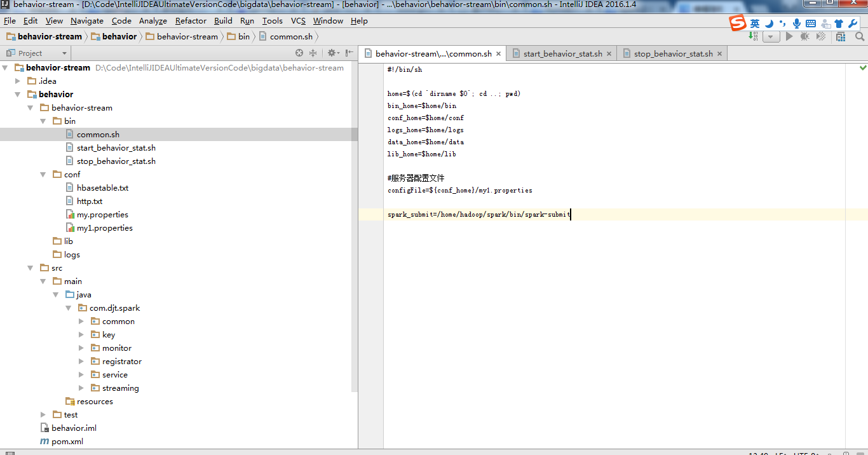The width and height of the screenshot is (868, 455).
Task: Click the behavior breadcrumb in navigation bar
Action: (x=114, y=36)
